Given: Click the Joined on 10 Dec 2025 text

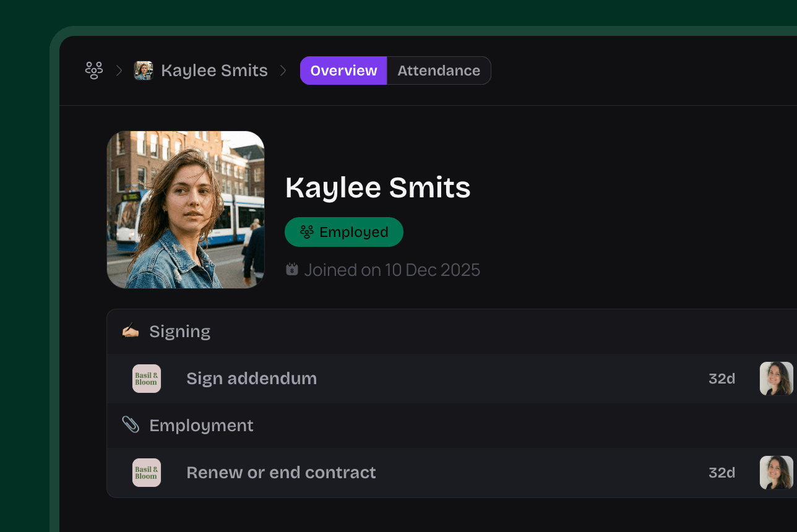Looking at the screenshot, I should pyautogui.click(x=392, y=270).
